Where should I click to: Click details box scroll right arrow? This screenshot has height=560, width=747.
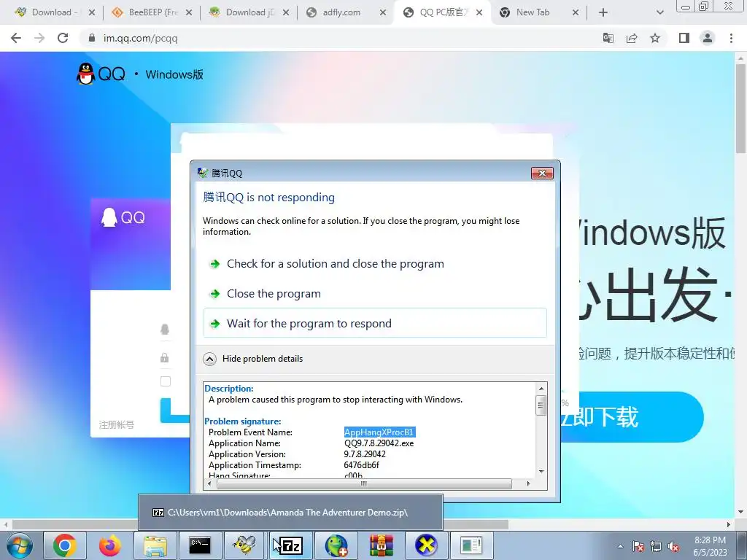pos(528,484)
